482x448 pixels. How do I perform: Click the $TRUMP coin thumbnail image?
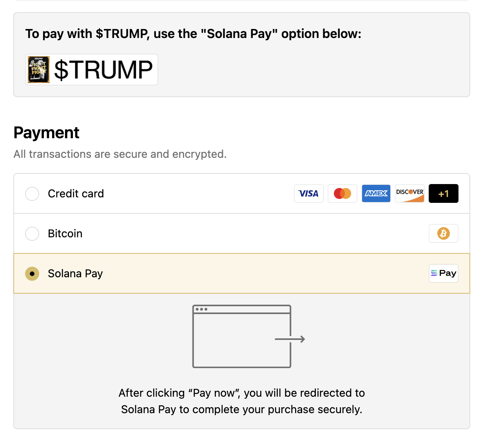click(x=39, y=70)
